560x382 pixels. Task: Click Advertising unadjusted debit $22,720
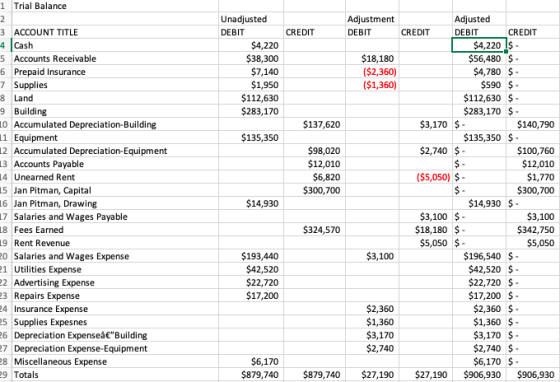251,283
